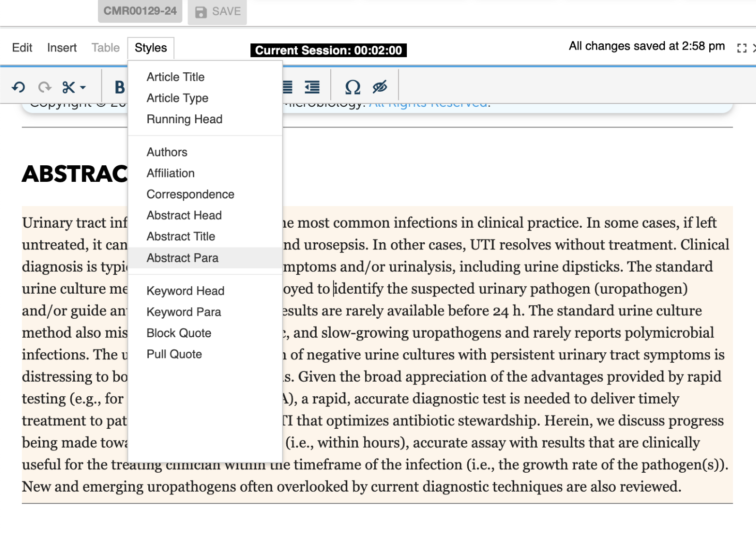
Task: Select Keyword Para style
Action: pos(205,312)
